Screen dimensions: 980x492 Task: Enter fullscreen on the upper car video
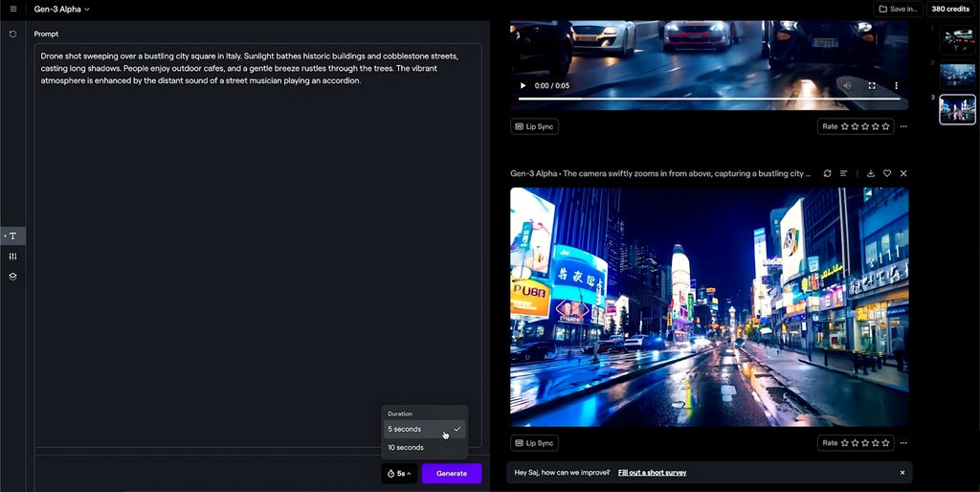[872, 85]
